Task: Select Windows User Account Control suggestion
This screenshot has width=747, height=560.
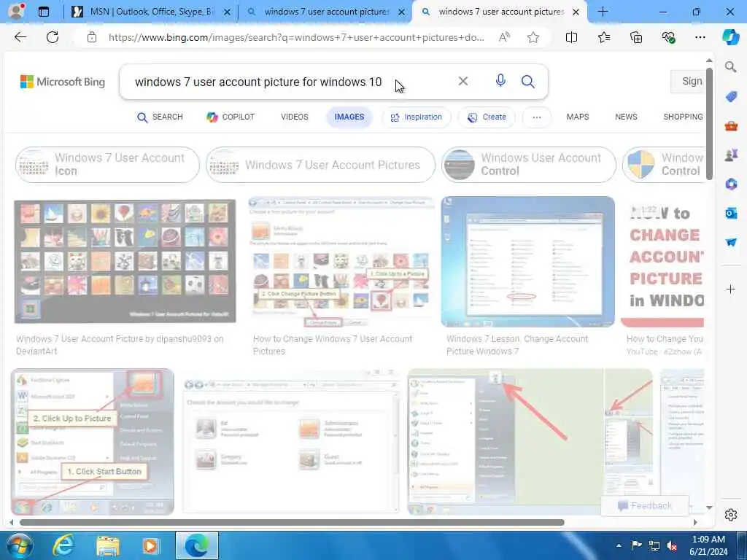Action: point(528,165)
